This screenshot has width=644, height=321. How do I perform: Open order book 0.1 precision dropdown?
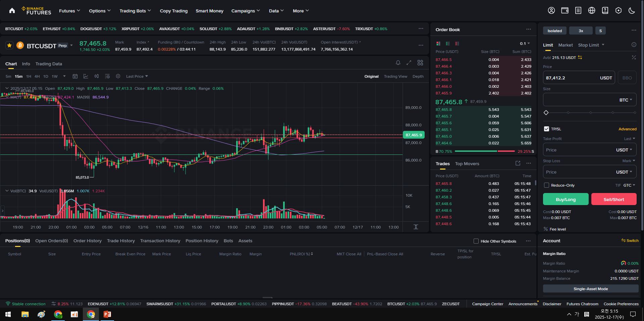coord(525,44)
